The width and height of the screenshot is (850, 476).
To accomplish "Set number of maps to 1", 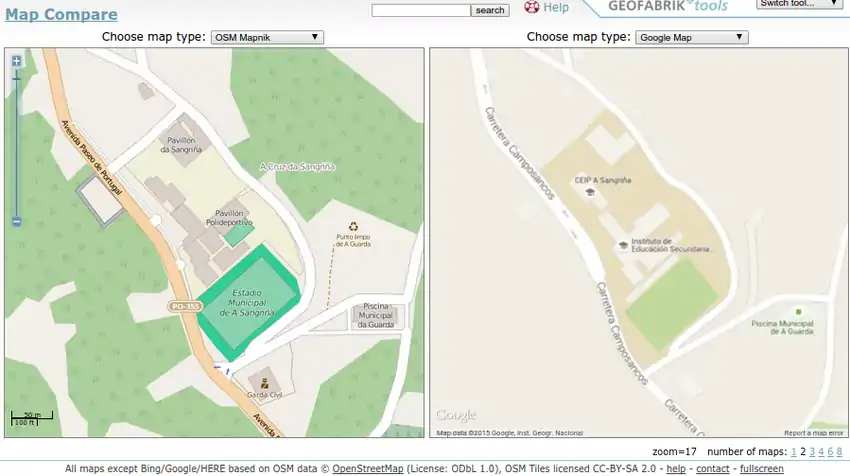I will 793,452.
